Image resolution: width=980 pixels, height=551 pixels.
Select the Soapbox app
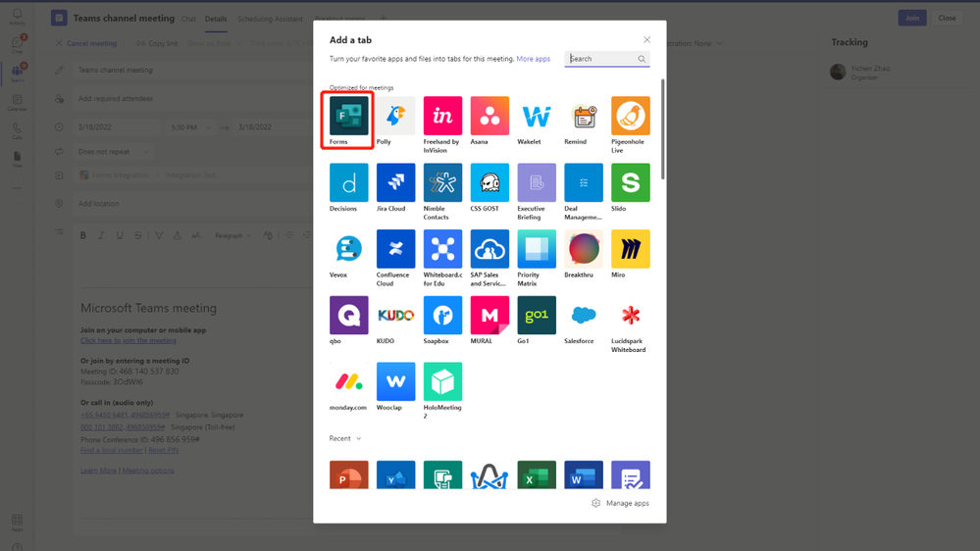click(x=442, y=316)
